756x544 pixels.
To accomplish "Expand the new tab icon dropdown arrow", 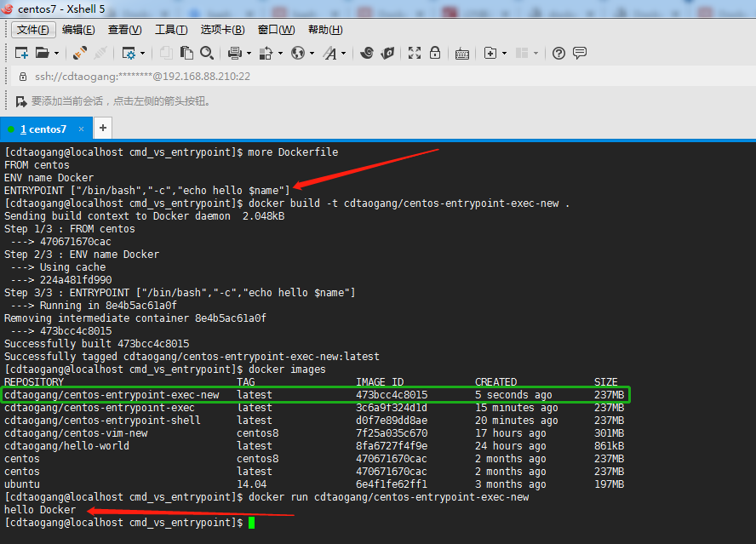I will click(504, 53).
